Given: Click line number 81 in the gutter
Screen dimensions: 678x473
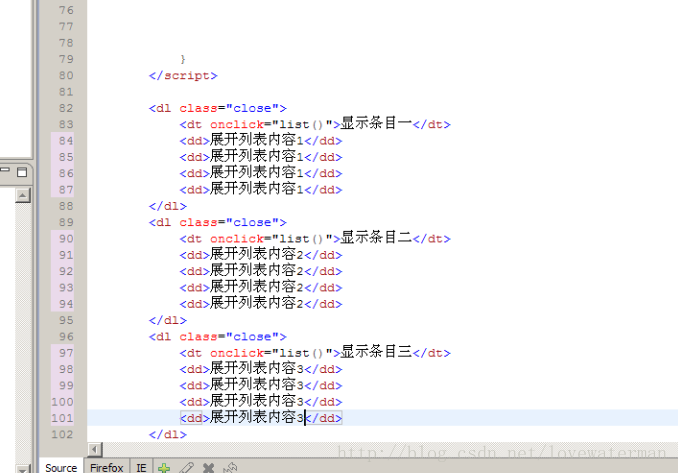Looking at the screenshot, I should (66, 92).
